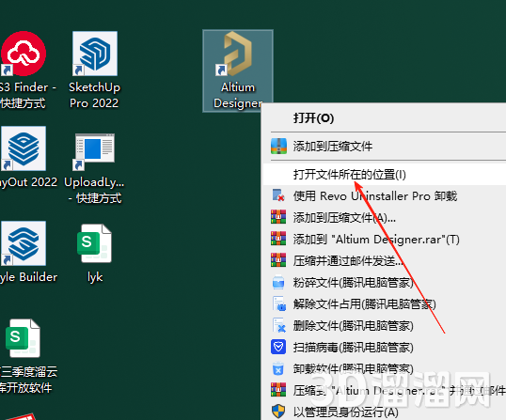Choose 粉碎文件(腾讯电脑管家) entry
506x420 pixels.
[384, 283]
